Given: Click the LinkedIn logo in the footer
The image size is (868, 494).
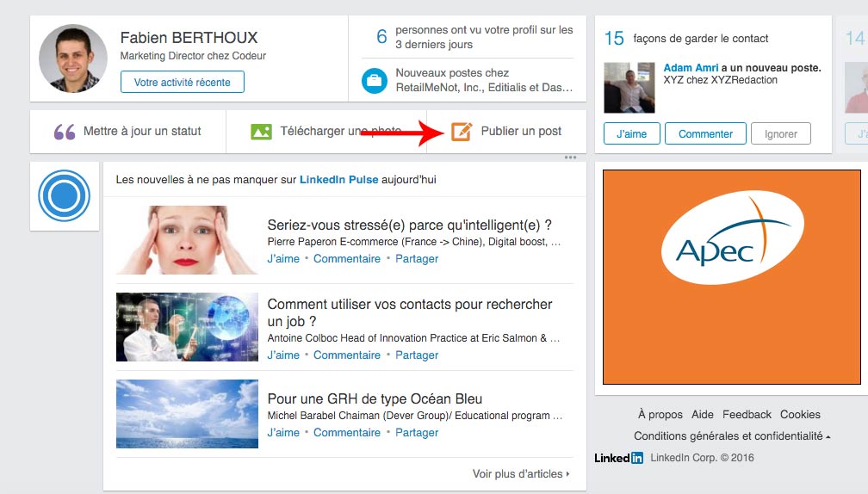Looking at the screenshot, I should [x=618, y=458].
